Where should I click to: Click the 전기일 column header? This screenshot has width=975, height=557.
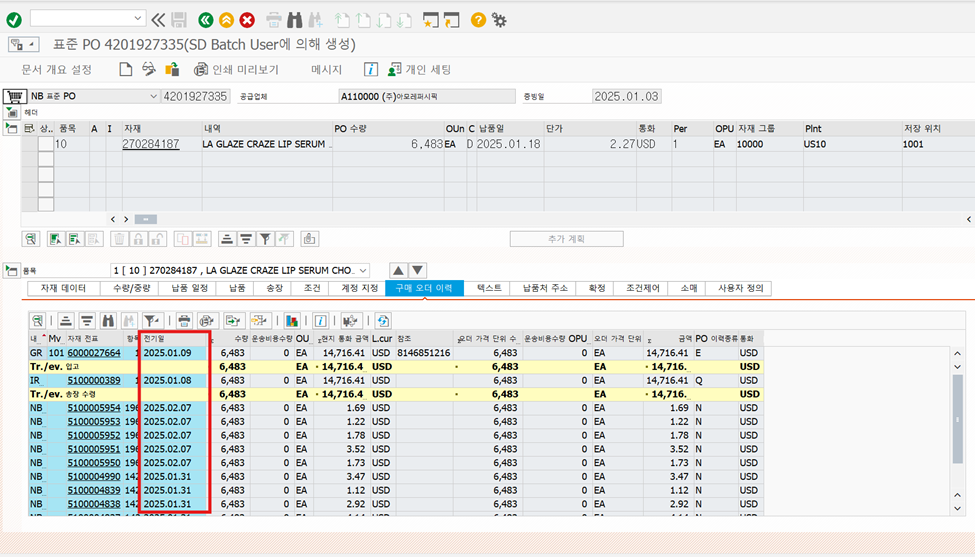click(x=173, y=339)
